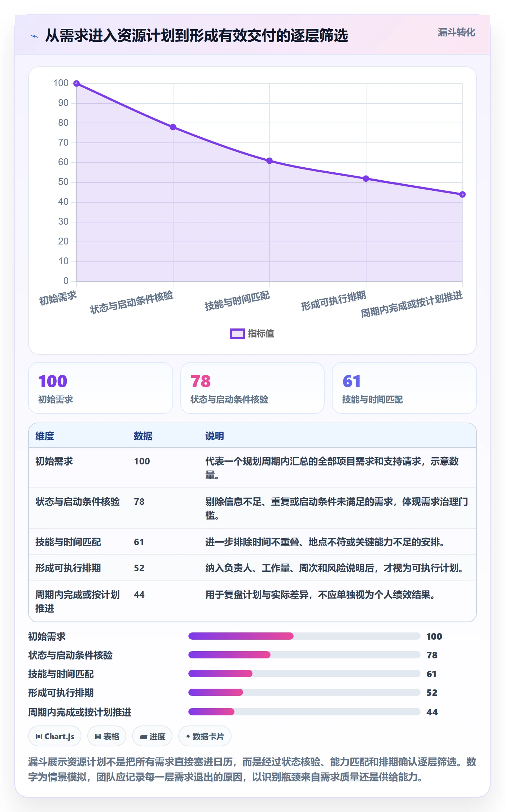Click x-axis label 形成可执行排期

[334, 301]
